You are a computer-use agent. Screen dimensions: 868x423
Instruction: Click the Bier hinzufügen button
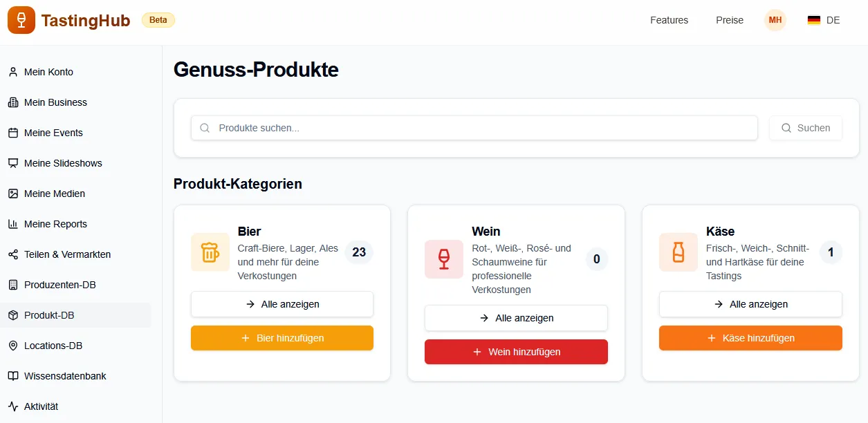click(x=282, y=338)
